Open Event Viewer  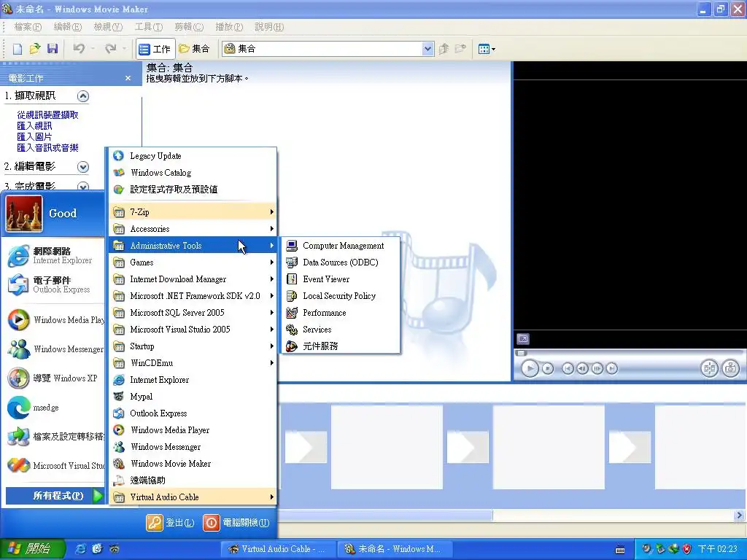click(341, 279)
